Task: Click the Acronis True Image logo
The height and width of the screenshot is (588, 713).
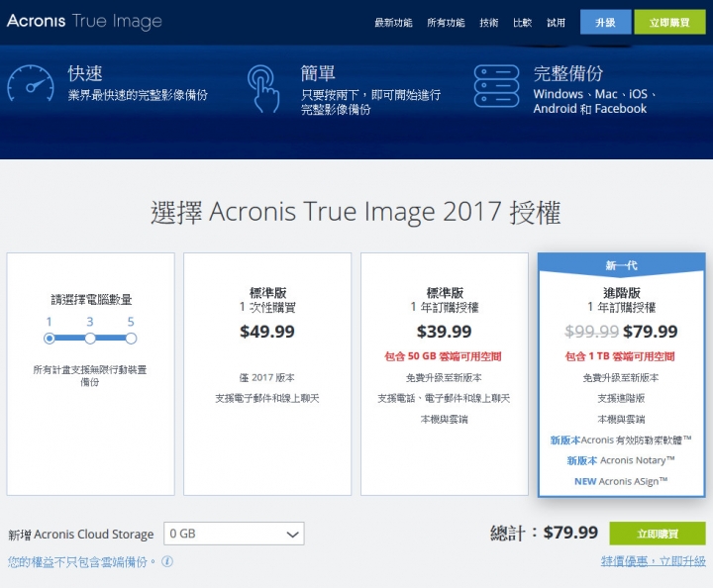Action: point(84,22)
